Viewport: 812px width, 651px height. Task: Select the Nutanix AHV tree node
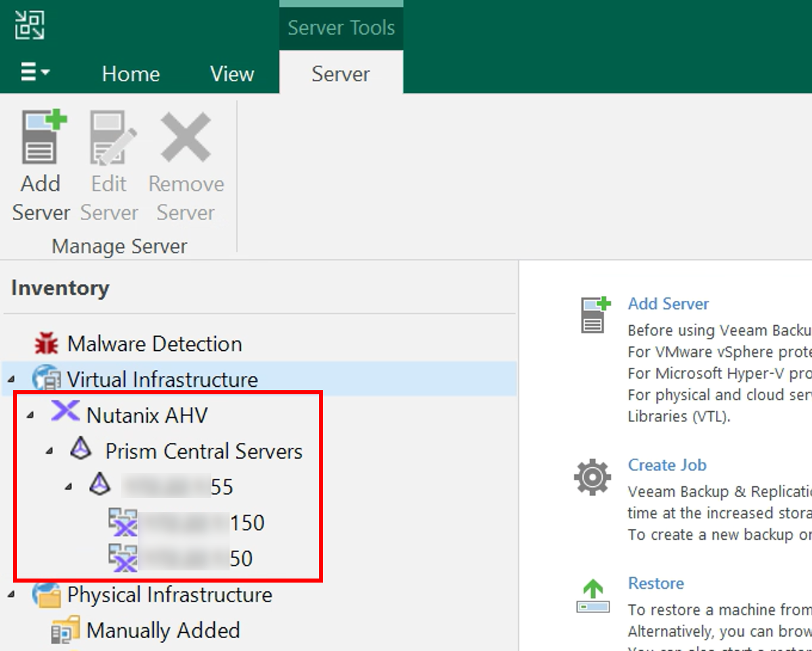[x=147, y=415]
